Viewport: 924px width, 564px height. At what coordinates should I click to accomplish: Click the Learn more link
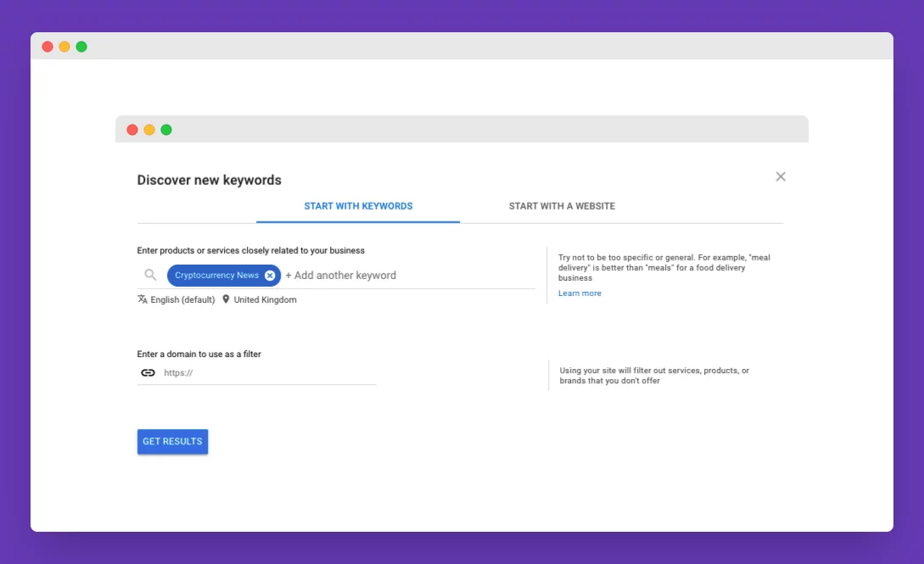pos(580,293)
